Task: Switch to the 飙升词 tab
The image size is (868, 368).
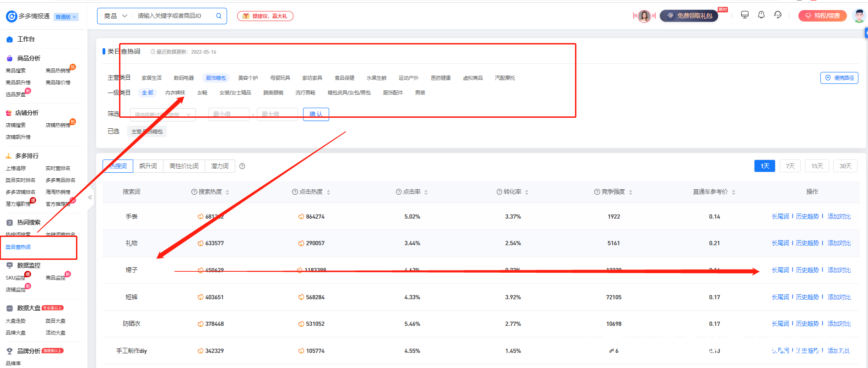Action: 148,166
